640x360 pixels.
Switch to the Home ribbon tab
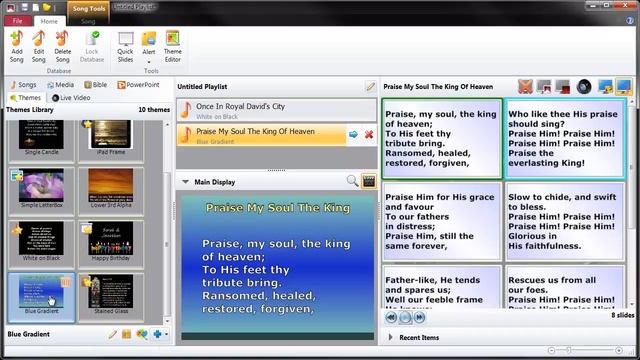[49, 21]
